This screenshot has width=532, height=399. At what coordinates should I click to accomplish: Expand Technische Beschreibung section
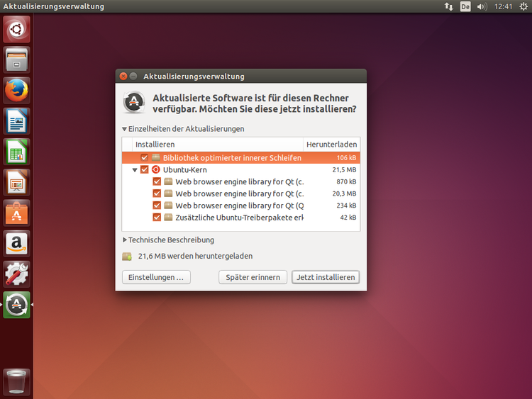point(125,240)
